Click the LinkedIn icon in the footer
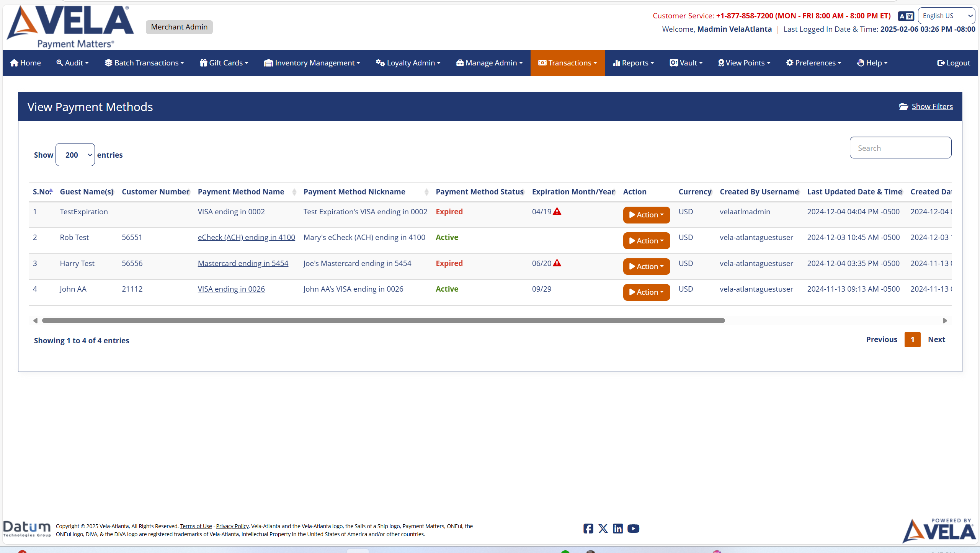Viewport: 980px width, 553px height. (x=618, y=529)
